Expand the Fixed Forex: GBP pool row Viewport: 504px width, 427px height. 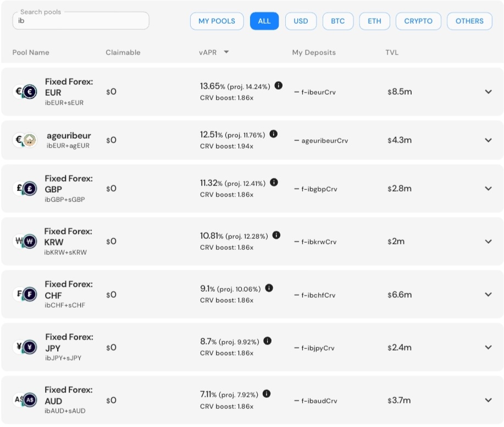[x=488, y=189]
